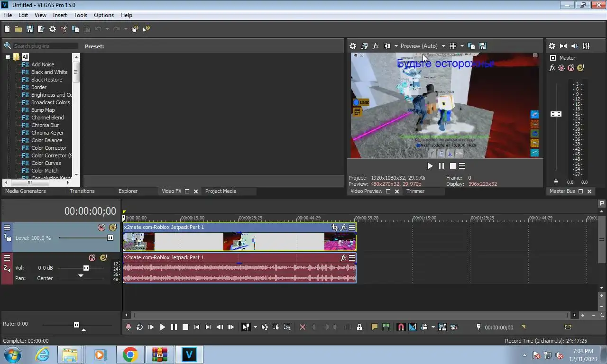
Task: Click audio track Vol slider handle
Action: click(86, 268)
